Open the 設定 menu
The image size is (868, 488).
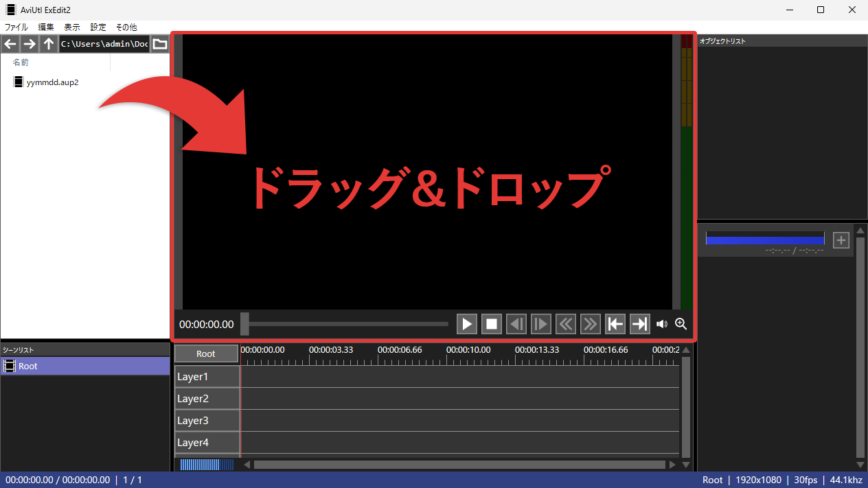98,27
